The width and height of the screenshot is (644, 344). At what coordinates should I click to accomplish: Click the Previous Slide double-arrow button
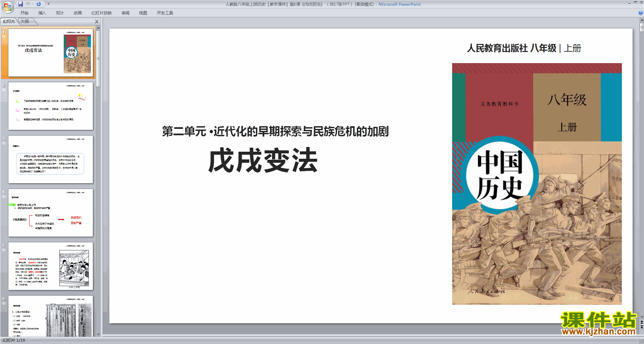coord(642,322)
